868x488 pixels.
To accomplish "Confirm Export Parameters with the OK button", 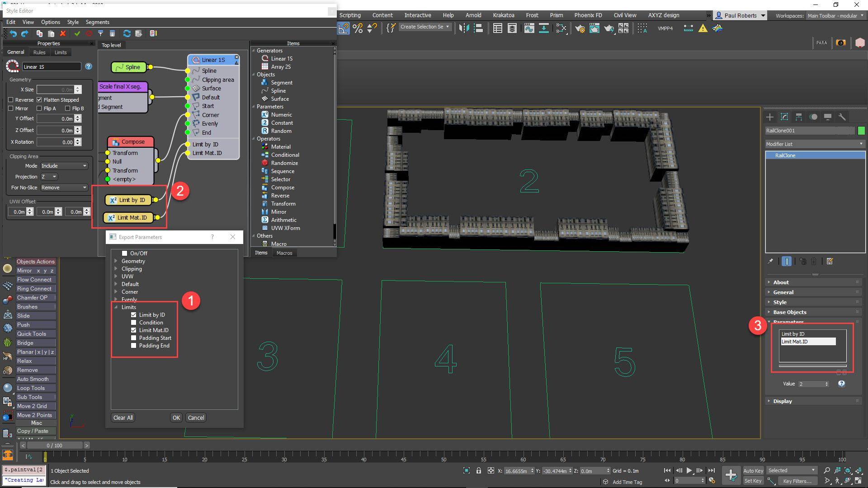I will [x=176, y=418].
